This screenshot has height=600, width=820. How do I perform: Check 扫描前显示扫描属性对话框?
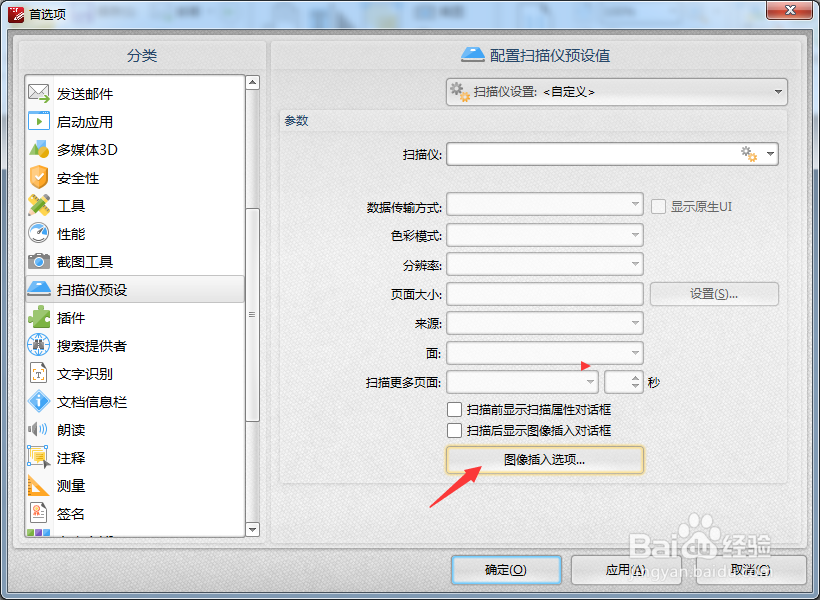(x=455, y=409)
